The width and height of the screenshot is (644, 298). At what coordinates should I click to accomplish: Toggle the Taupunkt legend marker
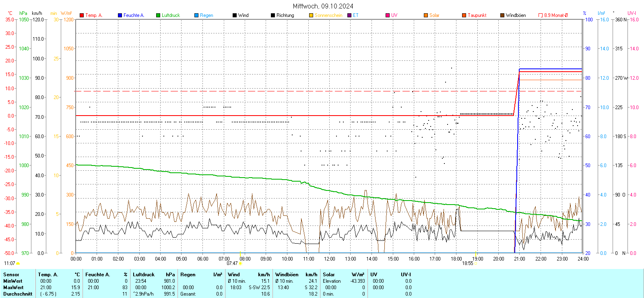coord(464,15)
